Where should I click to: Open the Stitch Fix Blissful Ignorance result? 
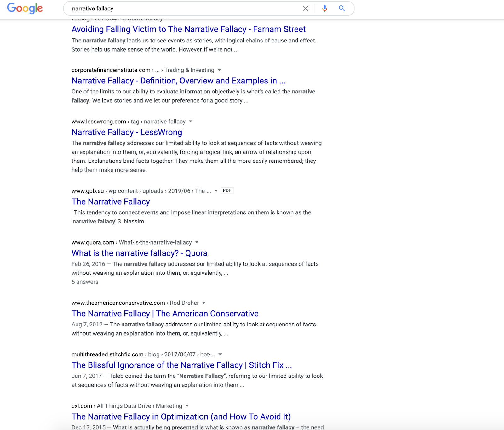click(182, 365)
